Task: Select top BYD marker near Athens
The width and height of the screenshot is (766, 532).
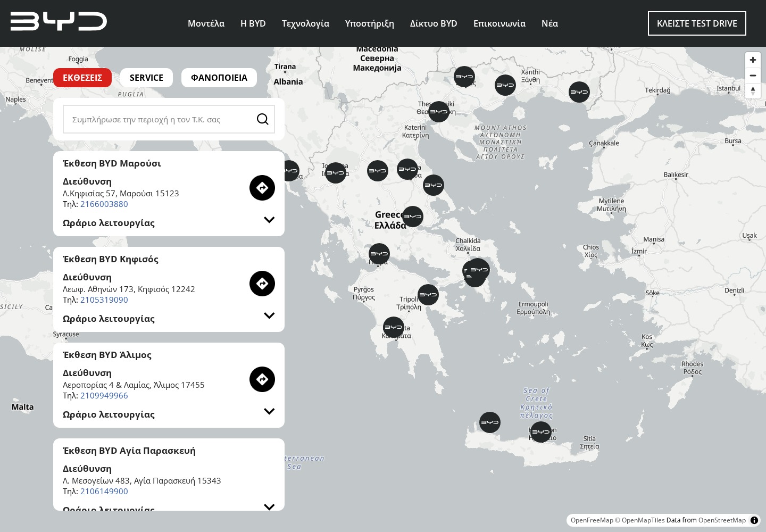Action: point(479,269)
